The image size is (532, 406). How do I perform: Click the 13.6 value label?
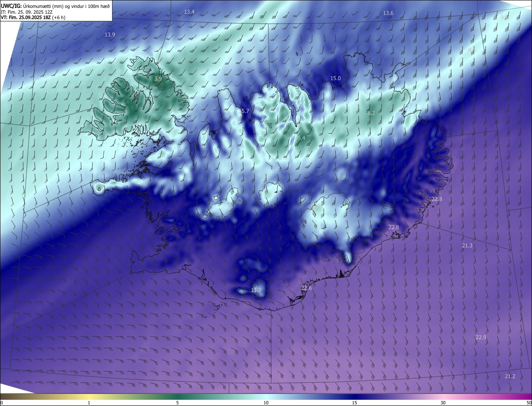pyautogui.click(x=388, y=13)
